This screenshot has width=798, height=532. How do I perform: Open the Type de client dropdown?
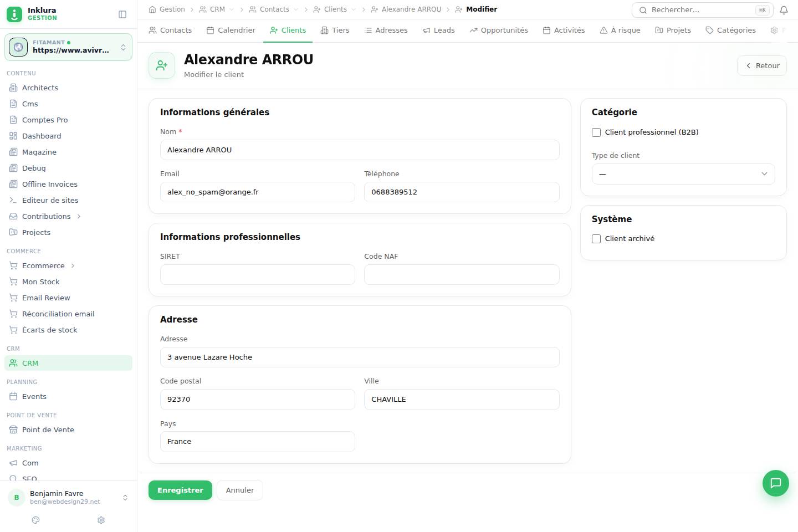[x=683, y=174]
